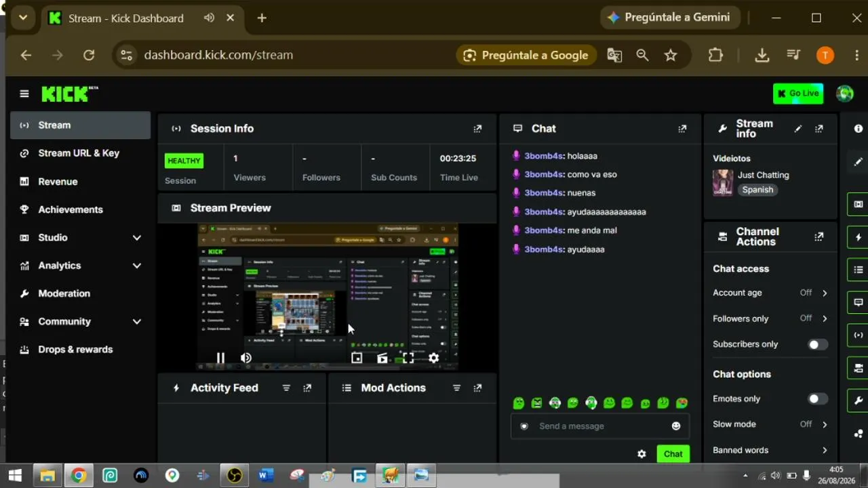Edit stream info with the pencil icon
The width and height of the screenshot is (868, 488).
coord(798,129)
